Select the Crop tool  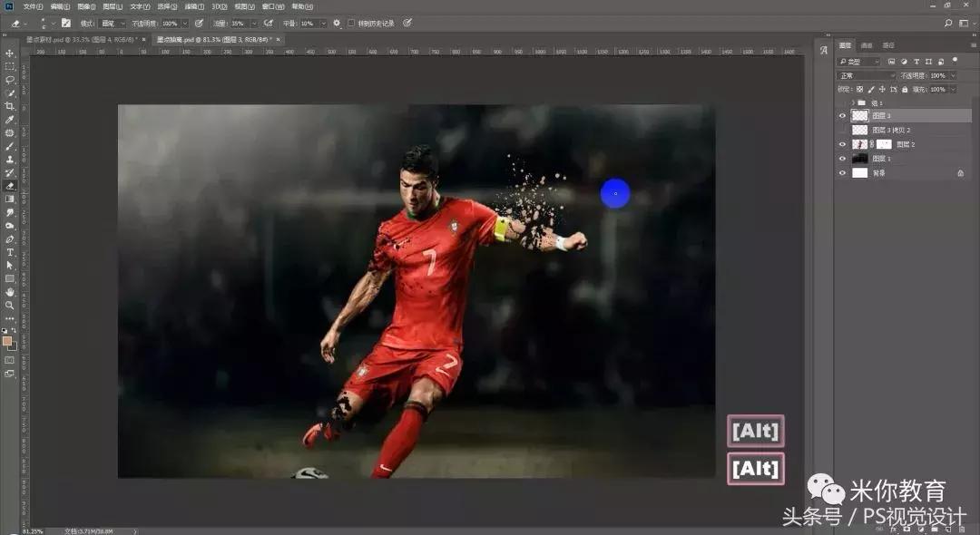click(x=10, y=106)
